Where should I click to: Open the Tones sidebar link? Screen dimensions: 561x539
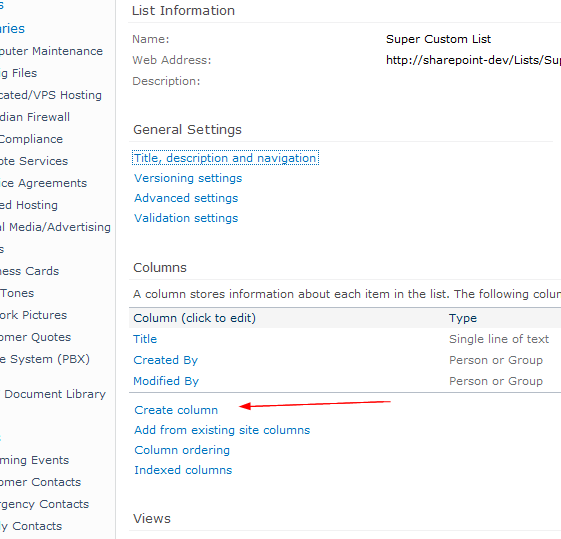(17, 293)
